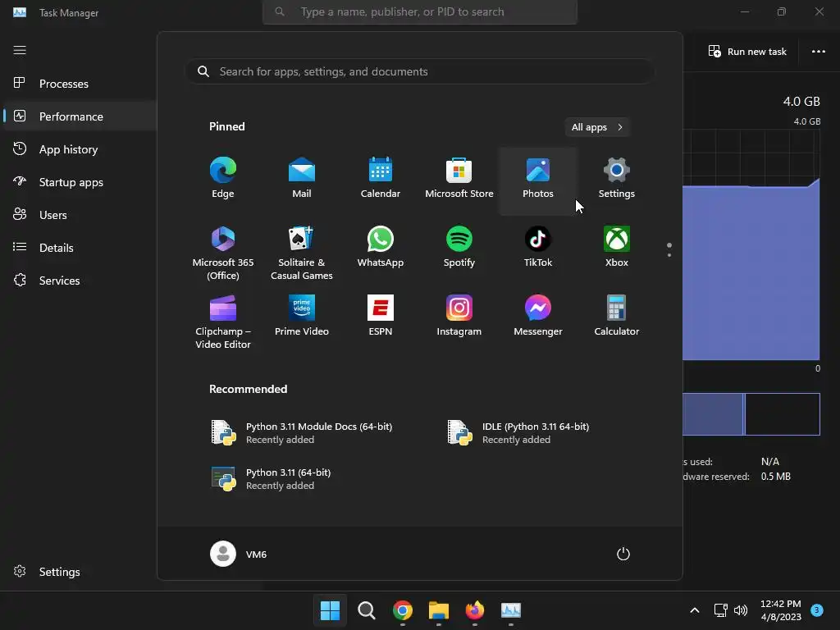Open the ESPN app

381,317
